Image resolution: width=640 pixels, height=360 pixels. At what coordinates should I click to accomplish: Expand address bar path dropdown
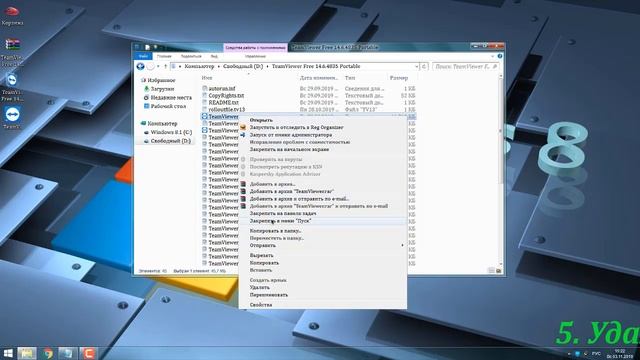(416, 66)
